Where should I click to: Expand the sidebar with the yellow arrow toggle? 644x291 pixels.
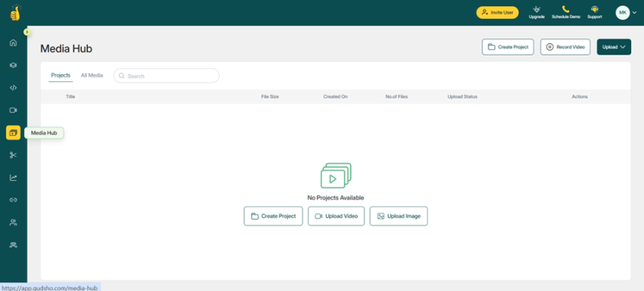[x=27, y=32]
